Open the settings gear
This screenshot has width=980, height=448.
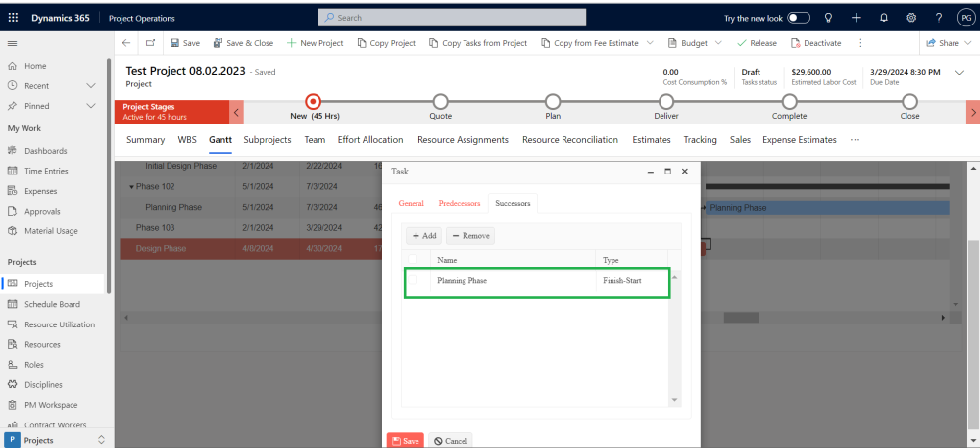pos(911,18)
